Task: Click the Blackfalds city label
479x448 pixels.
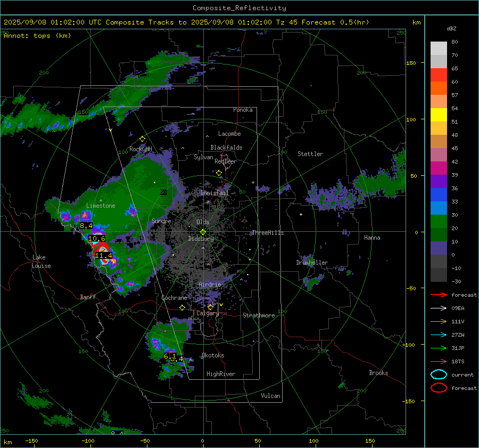Action: click(226, 148)
